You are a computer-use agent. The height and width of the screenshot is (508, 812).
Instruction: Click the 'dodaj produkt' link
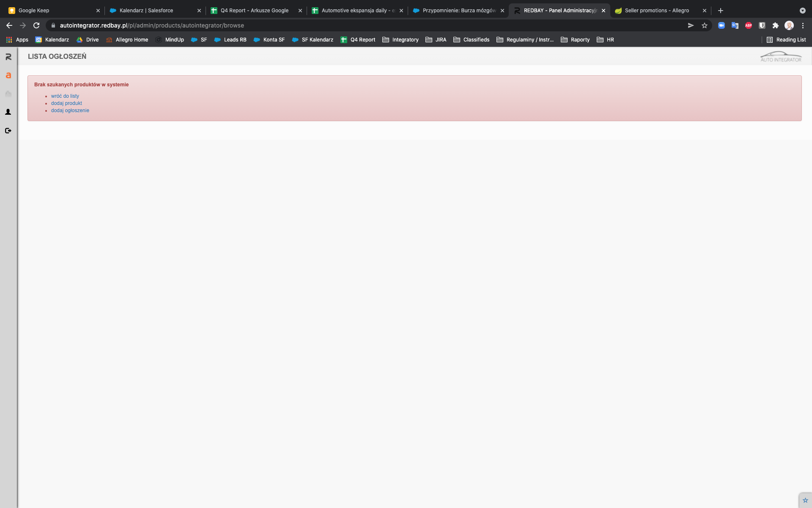66,103
